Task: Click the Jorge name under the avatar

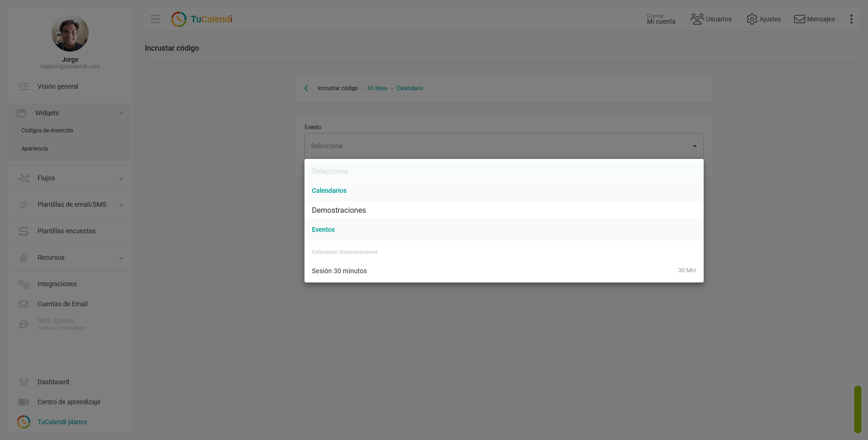Action: click(70, 59)
